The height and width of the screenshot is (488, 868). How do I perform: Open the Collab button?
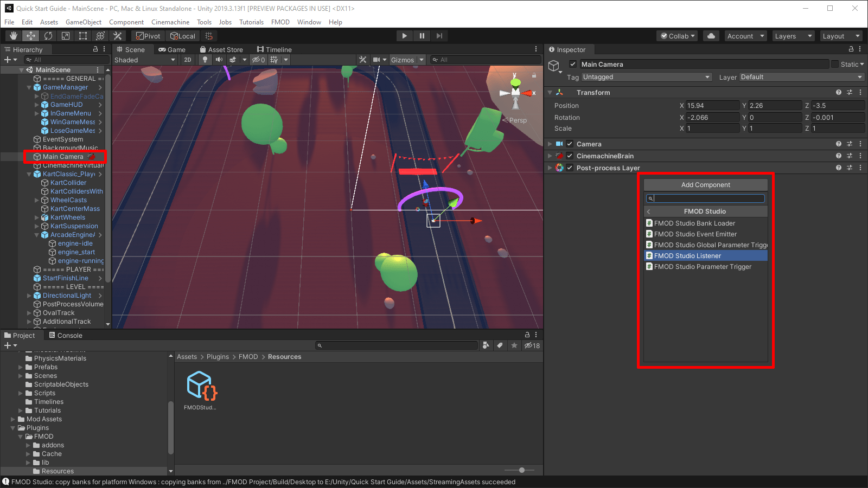[677, 36]
